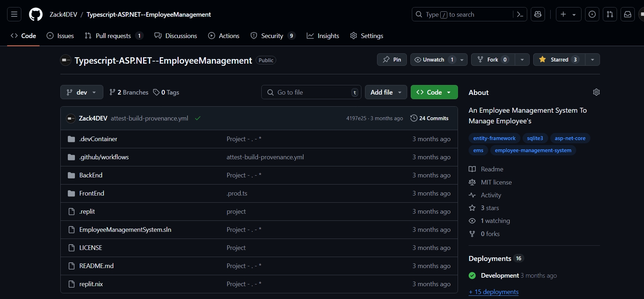
Task: Open the LICENSE file
Action: [91, 248]
